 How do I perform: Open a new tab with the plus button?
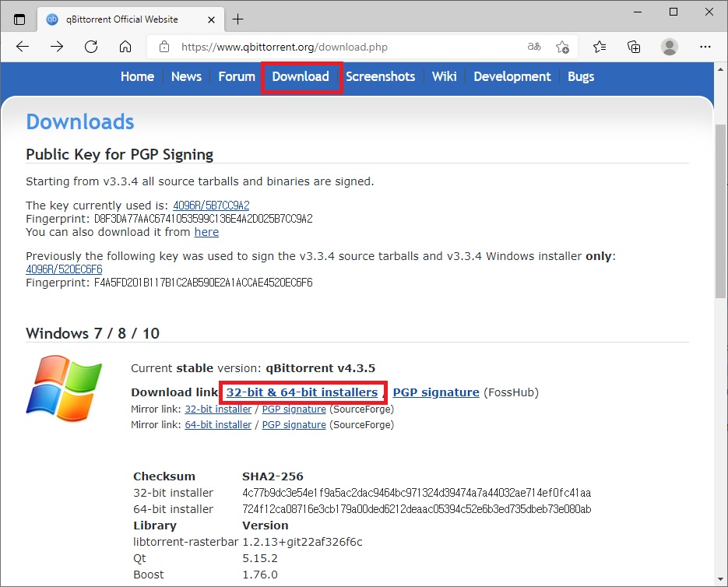coord(237,19)
